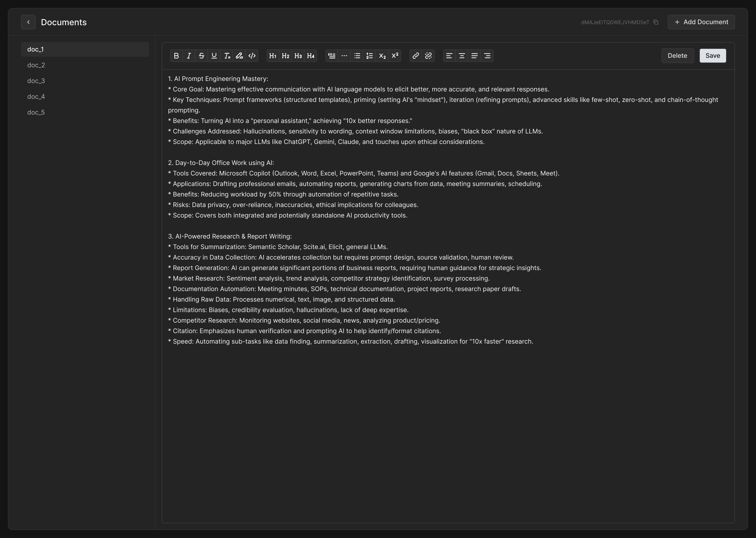
Task: Insert a blockquote
Action: coord(332,56)
